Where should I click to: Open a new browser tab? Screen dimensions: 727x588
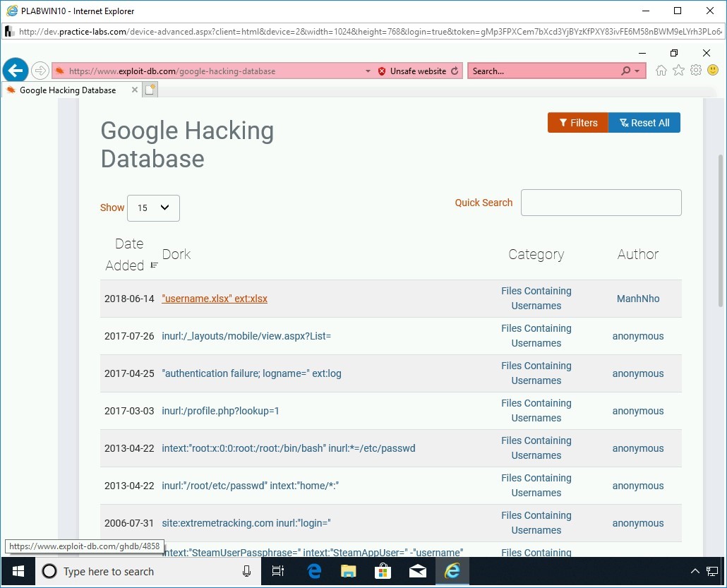(x=149, y=89)
